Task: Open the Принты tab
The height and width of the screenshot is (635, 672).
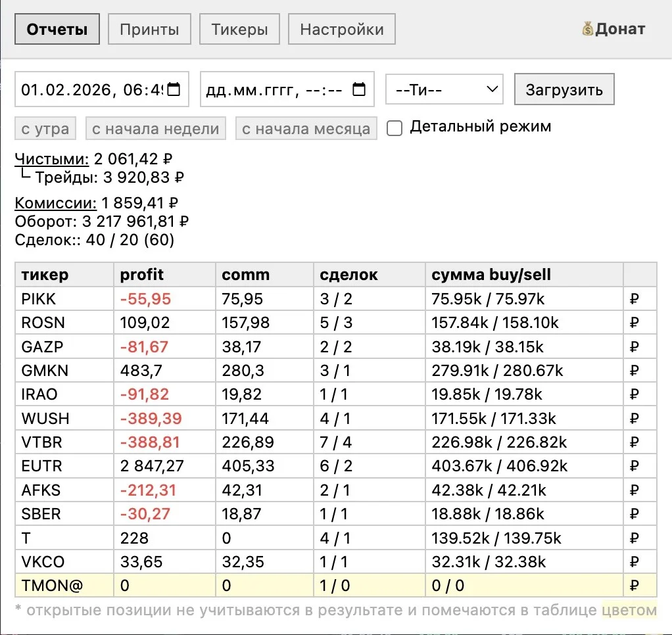Action: tap(149, 29)
